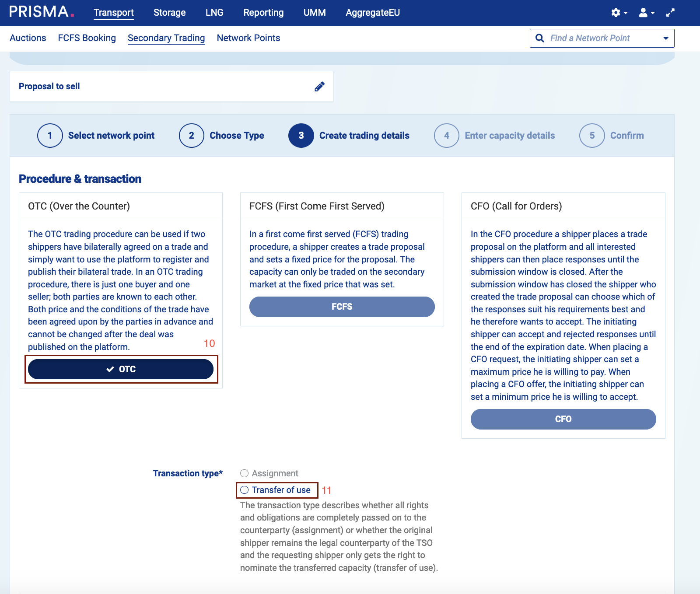Image resolution: width=700 pixels, height=594 pixels.
Task: Go to step 2 circle Choose Type
Action: pyautogui.click(x=191, y=136)
